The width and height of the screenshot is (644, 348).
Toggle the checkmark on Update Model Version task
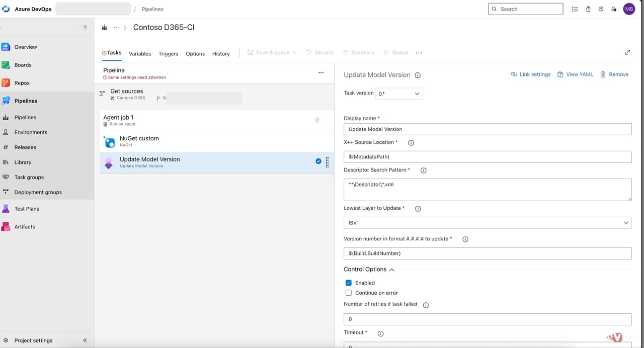[318, 161]
